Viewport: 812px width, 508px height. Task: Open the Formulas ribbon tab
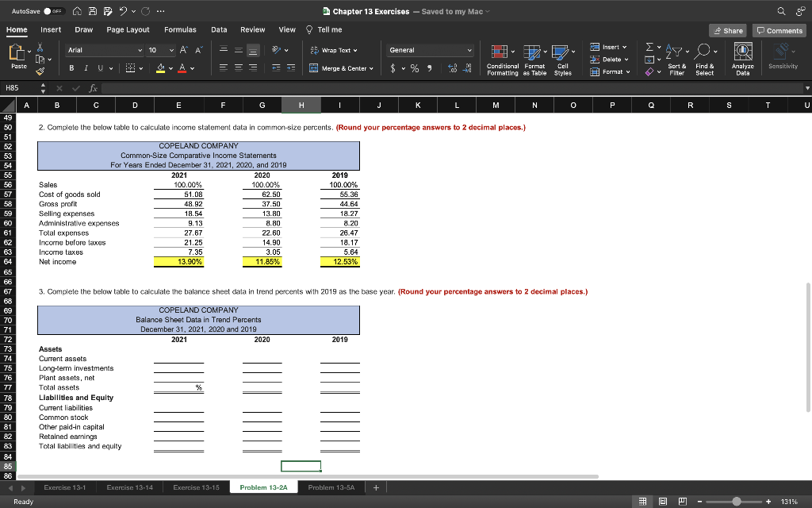(180, 29)
